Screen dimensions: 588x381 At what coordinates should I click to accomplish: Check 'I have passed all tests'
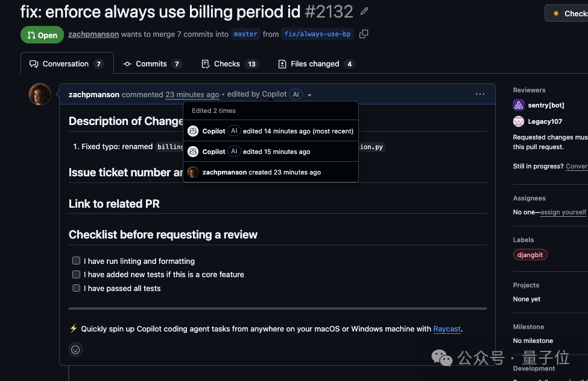pos(76,288)
